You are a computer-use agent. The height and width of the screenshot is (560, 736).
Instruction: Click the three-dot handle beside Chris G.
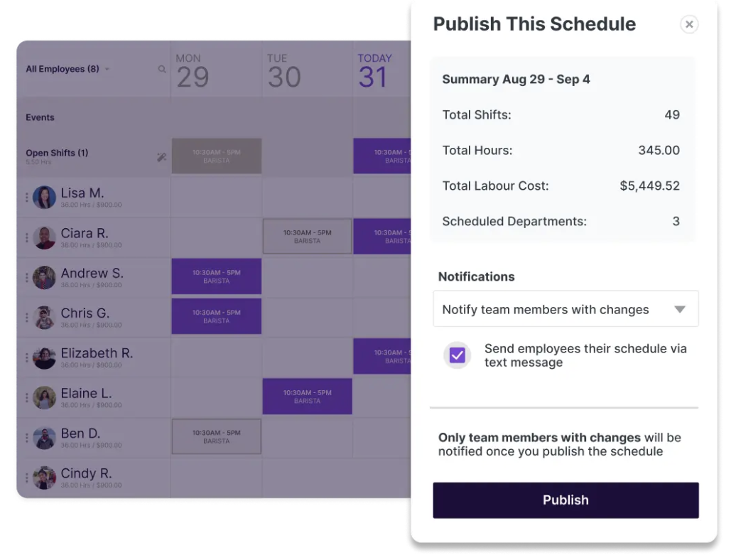[x=27, y=317]
